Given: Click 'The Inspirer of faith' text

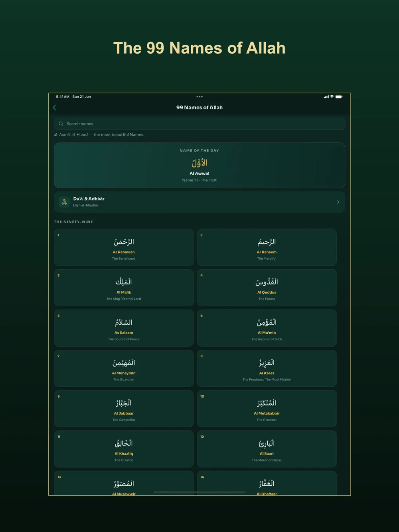Looking at the screenshot, I should click(x=267, y=339).
